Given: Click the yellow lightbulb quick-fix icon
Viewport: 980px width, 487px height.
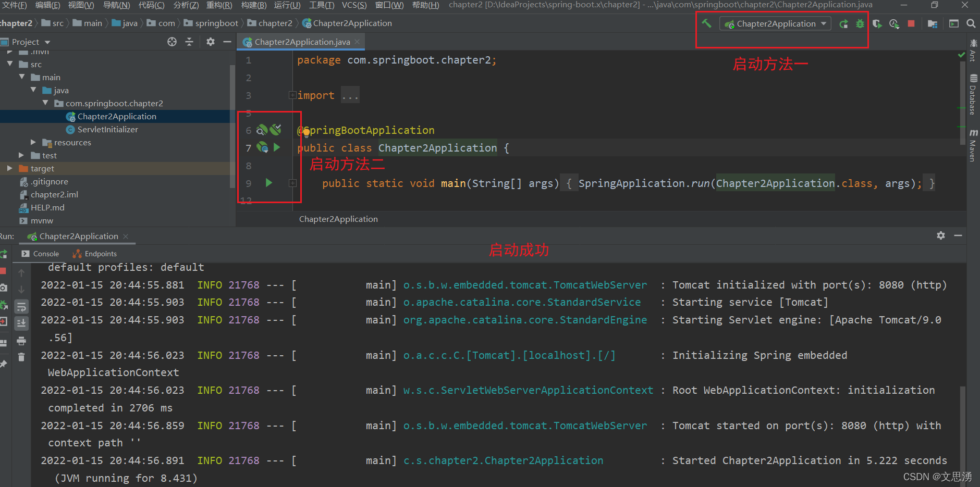Looking at the screenshot, I should click(x=306, y=132).
